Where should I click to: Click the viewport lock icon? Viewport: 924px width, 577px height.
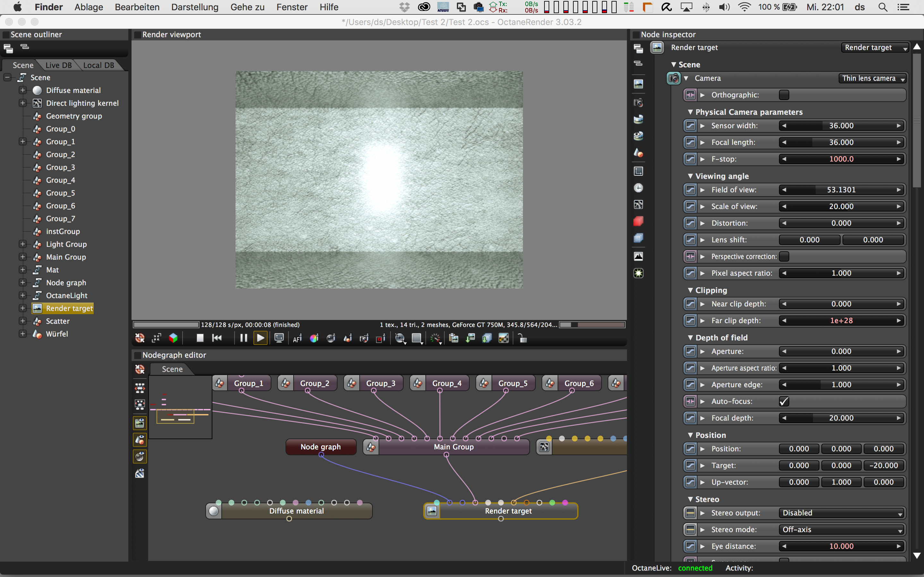pos(522,338)
